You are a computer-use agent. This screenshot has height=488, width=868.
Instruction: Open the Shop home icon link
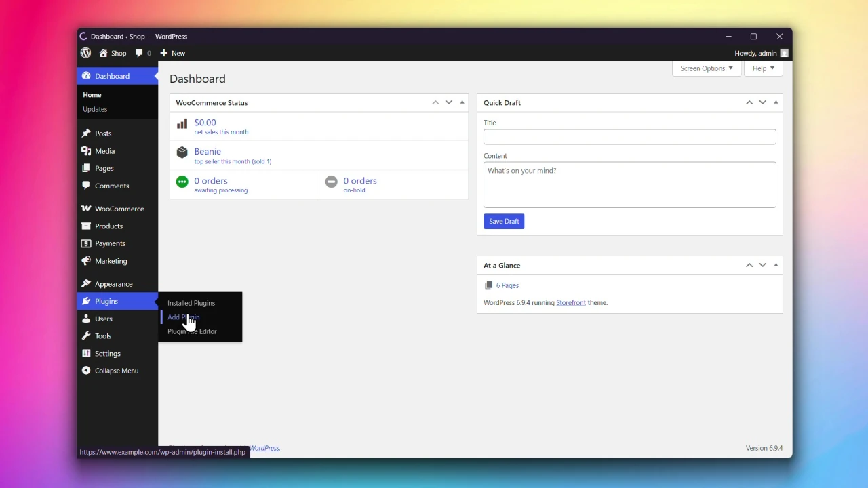point(113,53)
